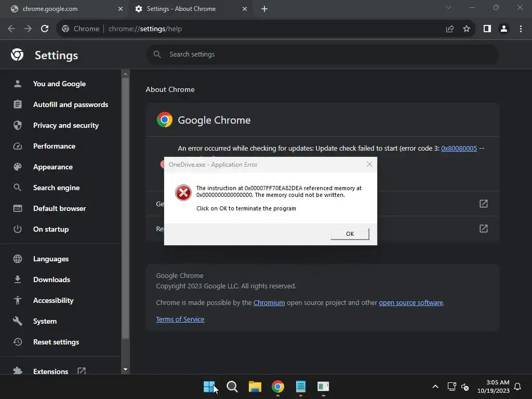532x399 pixels.
Task: Click OK in OneDrive.exe error dialog
Action: 350,234
